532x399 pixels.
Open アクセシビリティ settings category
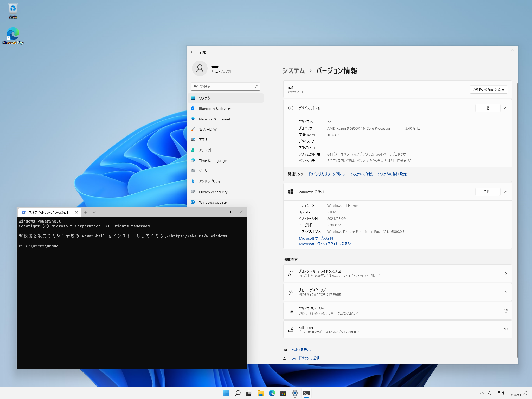tap(225, 181)
